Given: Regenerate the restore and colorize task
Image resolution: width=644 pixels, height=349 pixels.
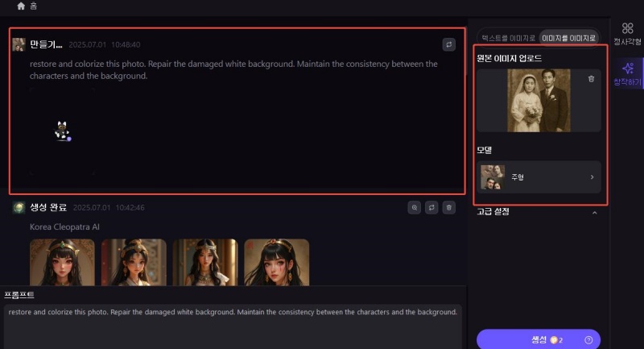Looking at the screenshot, I should (448, 44).
